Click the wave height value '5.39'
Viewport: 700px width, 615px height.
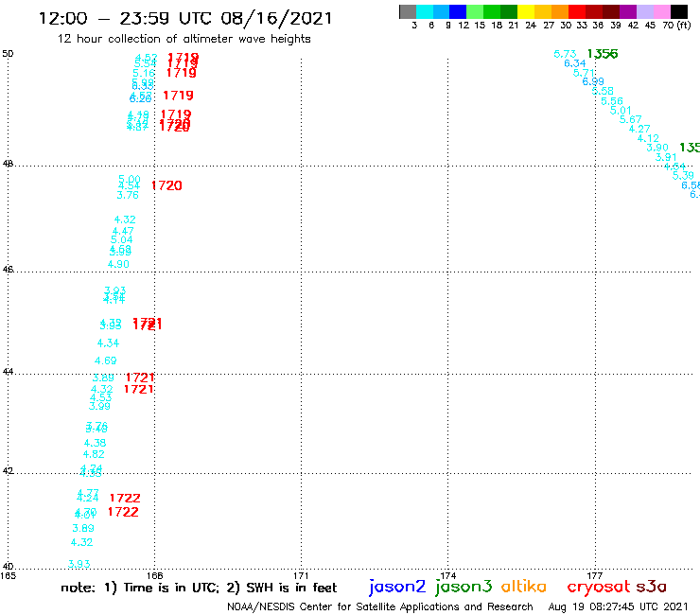pos(683,176)
